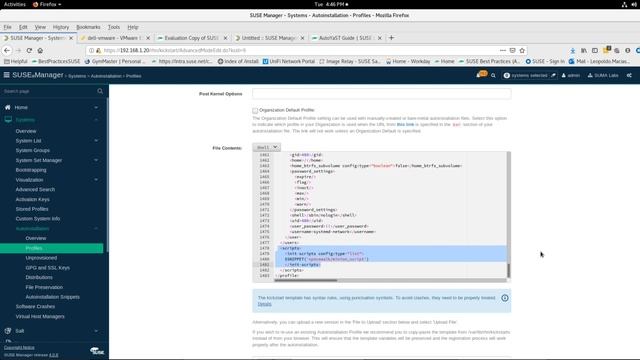Open Activities overview in top bar
The image size is (640, 360).
(x=15, y=4)
